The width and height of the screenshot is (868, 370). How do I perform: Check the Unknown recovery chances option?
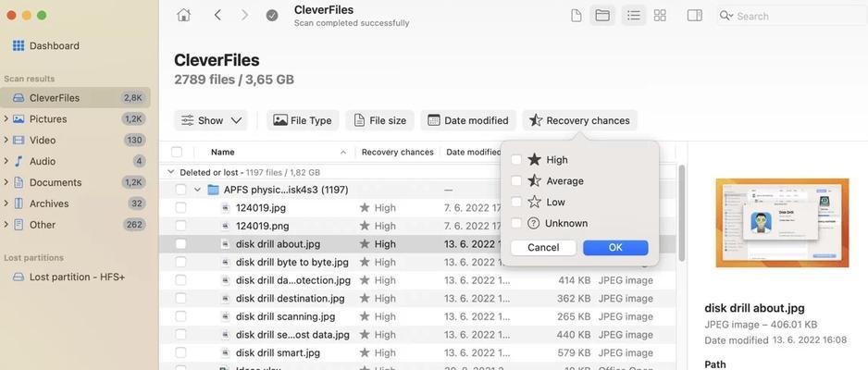coord(516,224)
